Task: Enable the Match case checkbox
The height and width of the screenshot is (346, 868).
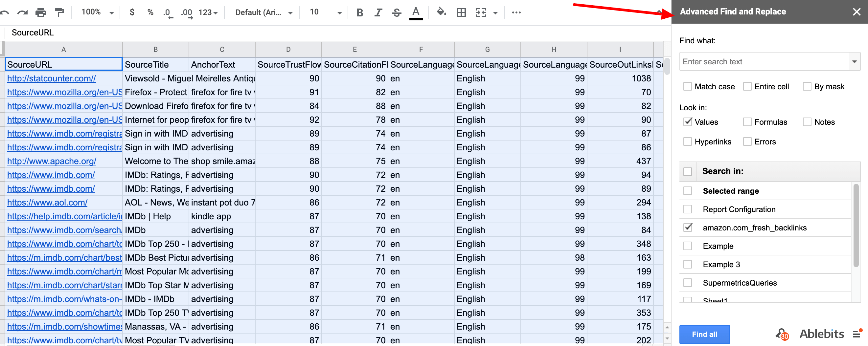Action: coord(687,87)
